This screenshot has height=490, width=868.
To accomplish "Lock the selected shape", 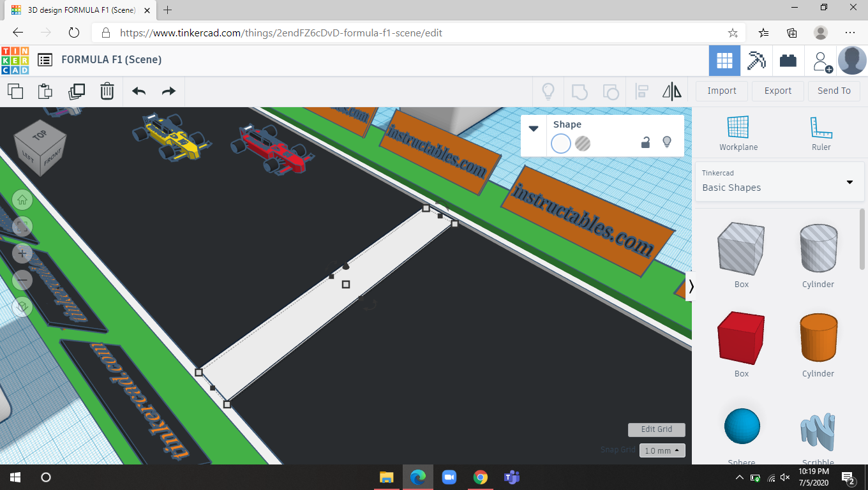I will (645, 143).
